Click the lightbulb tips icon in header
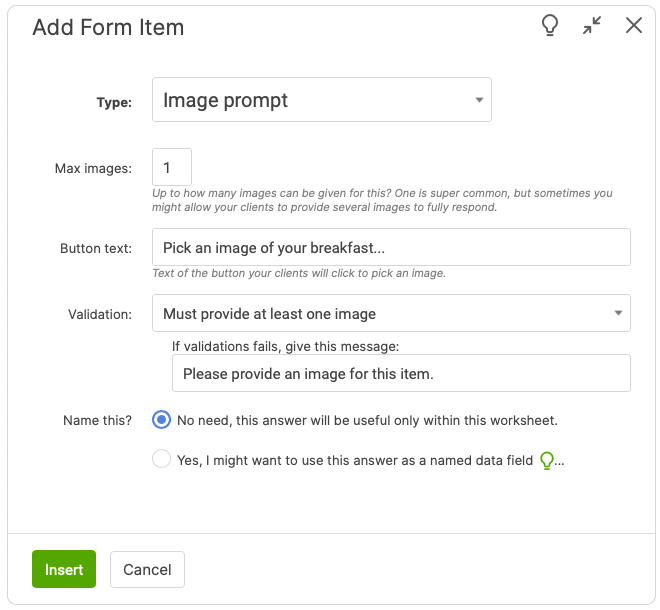This screenshot has height=610, width=660. [x=549, y=26]
